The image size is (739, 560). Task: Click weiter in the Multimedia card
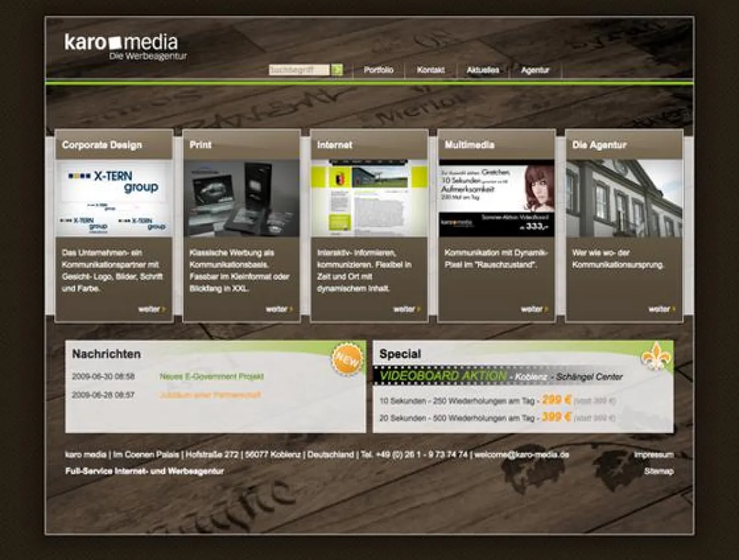point(534,309)
